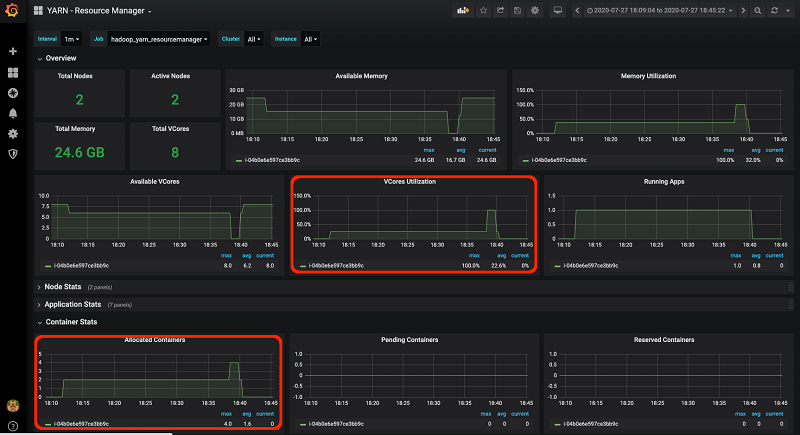Image resolution: width=800 pixels, height=435 pixels.
Task: Open dashboard settings gear in top bar
Action: tap(535, 10)
